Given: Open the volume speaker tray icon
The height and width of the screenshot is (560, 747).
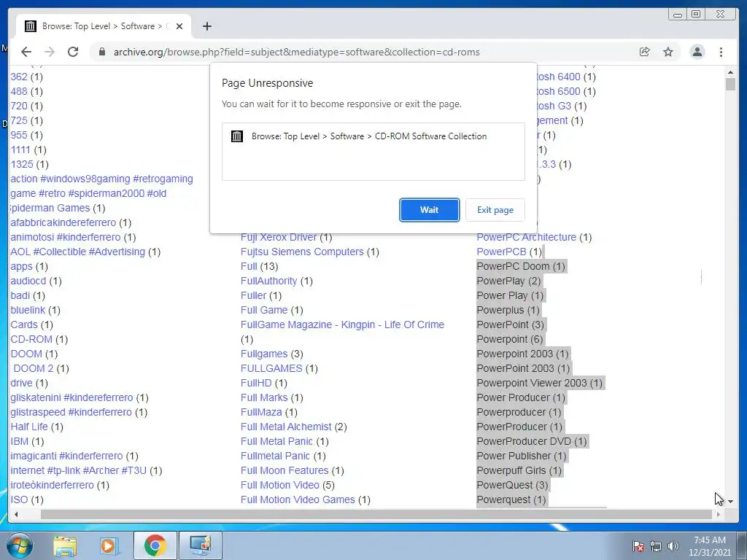Looking at the screenshot, I should (673, 546).
